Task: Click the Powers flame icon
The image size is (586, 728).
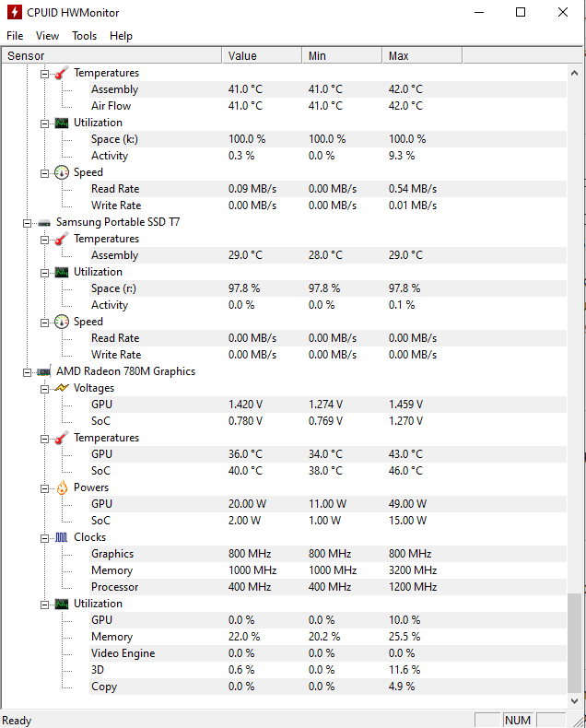Action: click(x=62, y=488)
